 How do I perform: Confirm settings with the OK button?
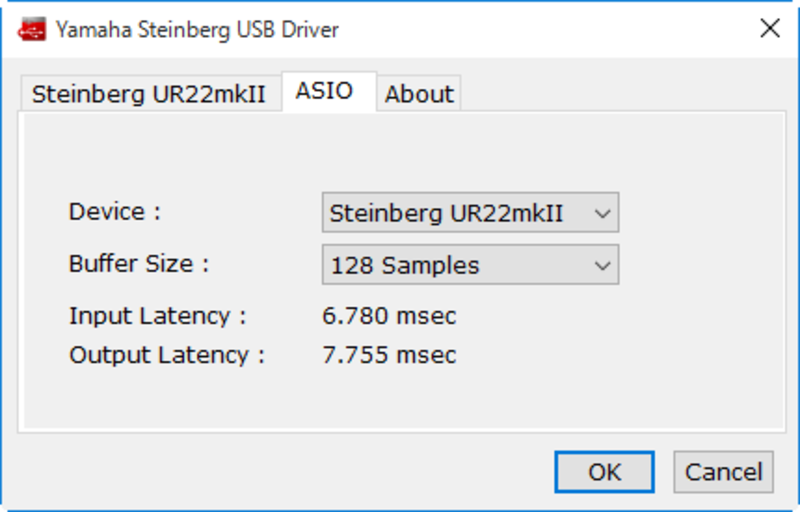coord(604,472)
